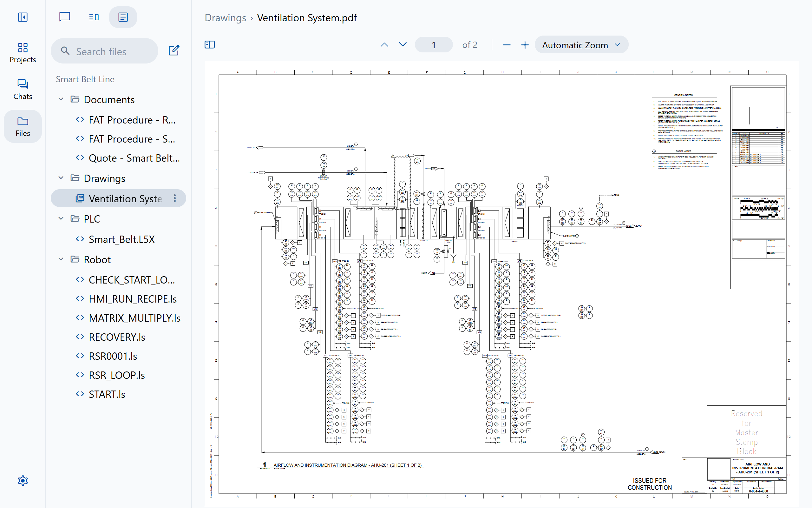Click Ventilation System.pdf breadcrumb title
The width and height of the screenshot is (812, 508).
307,17
